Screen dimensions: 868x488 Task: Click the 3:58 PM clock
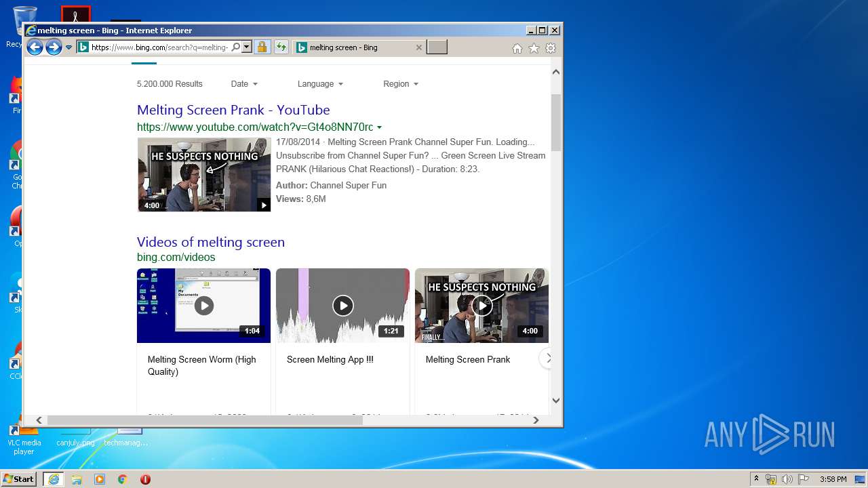click(833, 479)
